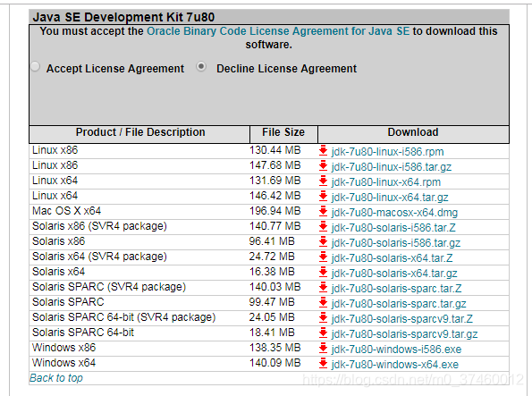532x396 pixels.
Task: Click the Product / File Description column header
Action: 139,134
